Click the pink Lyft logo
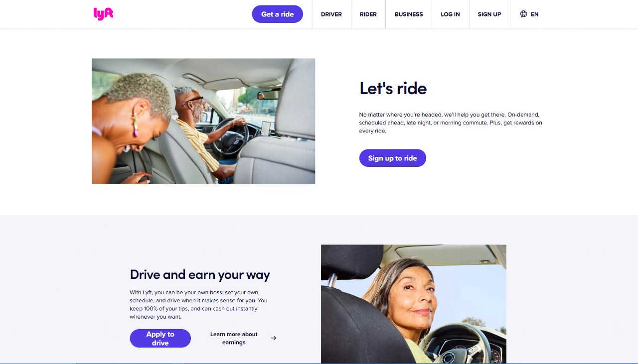 pyautogui.click(x=103, y=14)
